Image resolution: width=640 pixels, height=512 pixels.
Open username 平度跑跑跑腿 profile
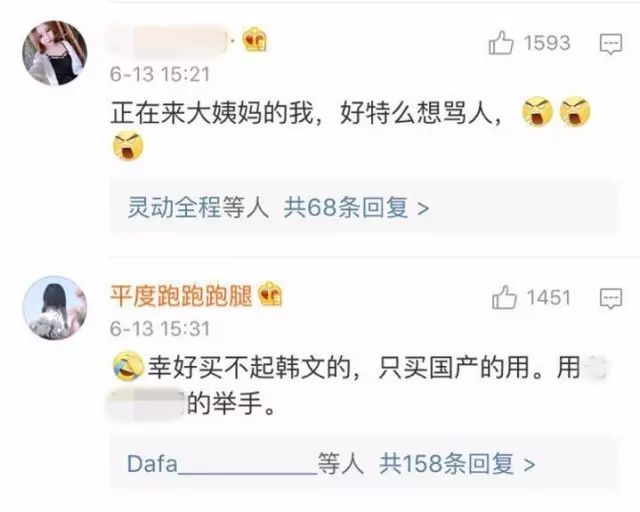[181, 295]
